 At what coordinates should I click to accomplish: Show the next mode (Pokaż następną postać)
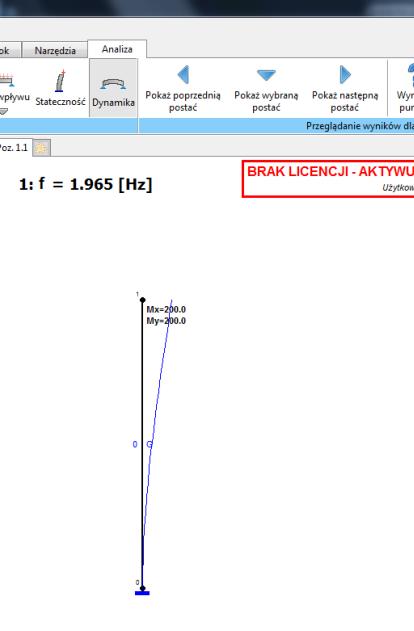coord(345,89)
